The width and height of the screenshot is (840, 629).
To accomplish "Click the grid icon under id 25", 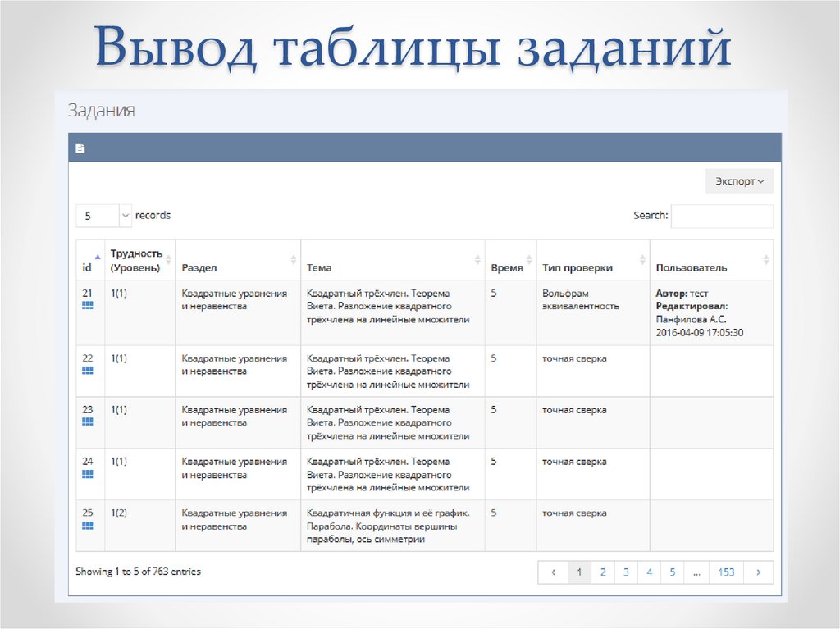I will pyautogui.click(x=88, y=525).
